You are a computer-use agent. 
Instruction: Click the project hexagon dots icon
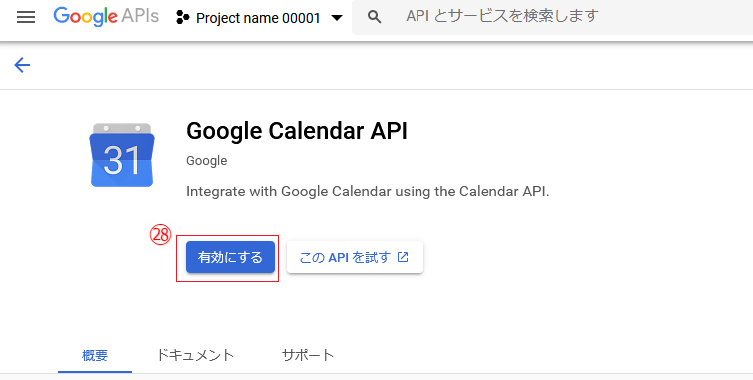[x=182, y=18]
